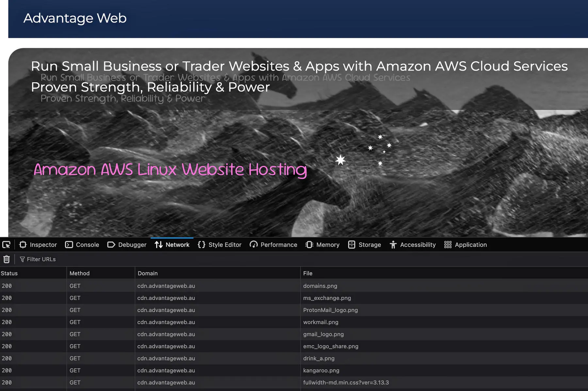Clear network log with trash icon

[7, 259]
